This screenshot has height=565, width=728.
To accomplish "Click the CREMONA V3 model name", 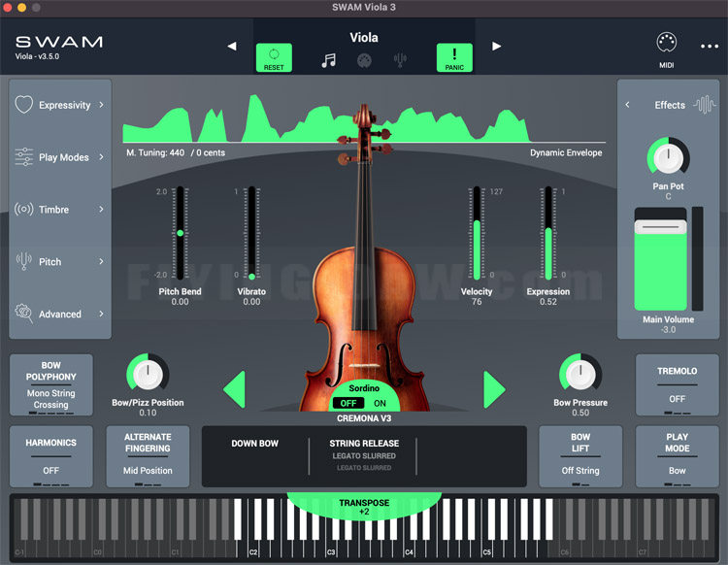I will pos(364,418).
